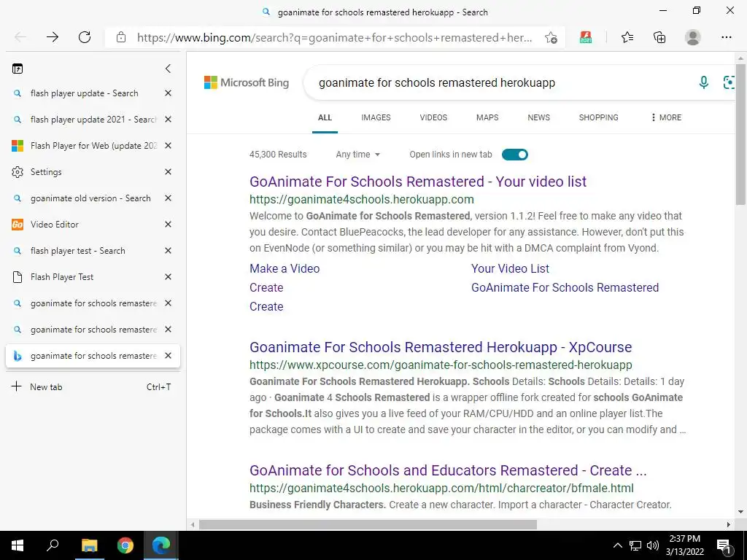The image size is (747, 560).
Task: Close the 'flash player test - Search' tab
Action: (x=168, y=251)
